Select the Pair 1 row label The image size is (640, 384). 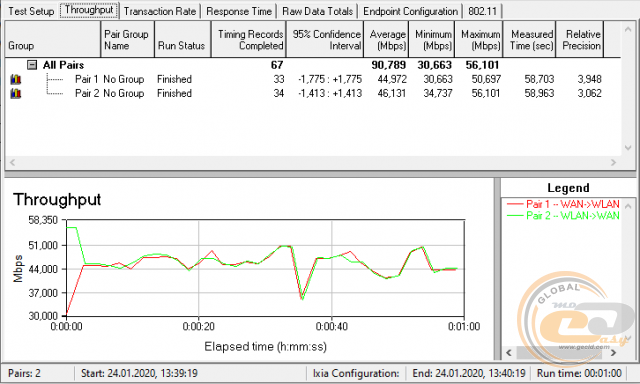pyautogui.click(x=87, y=79)
